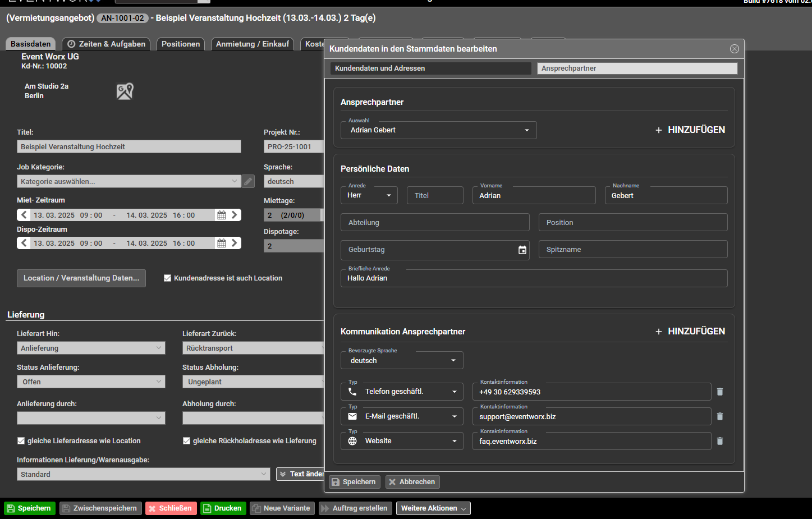
Task: Click Zwischenspeichern in the bottom bar
Action: pyautogui.click(x=100, y=508)
